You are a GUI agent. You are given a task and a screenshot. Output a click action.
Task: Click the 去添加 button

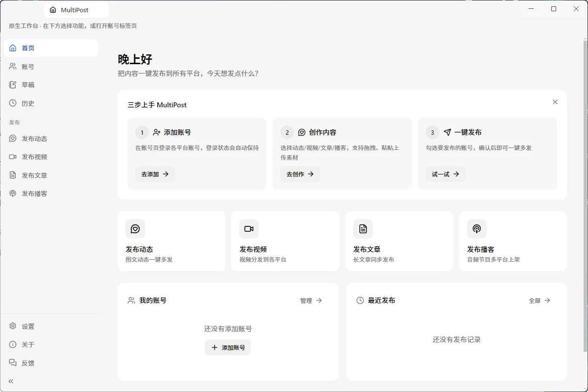[x=155, y=174]
